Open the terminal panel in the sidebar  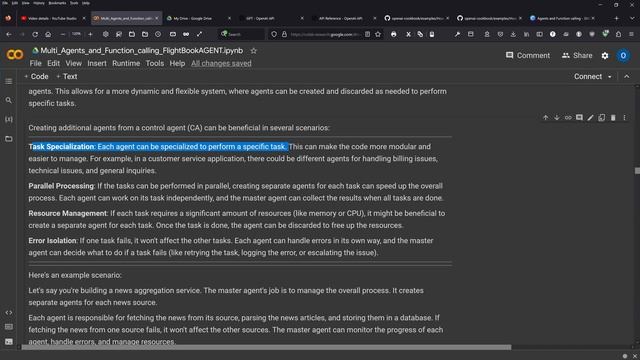(x=9, y=342)
